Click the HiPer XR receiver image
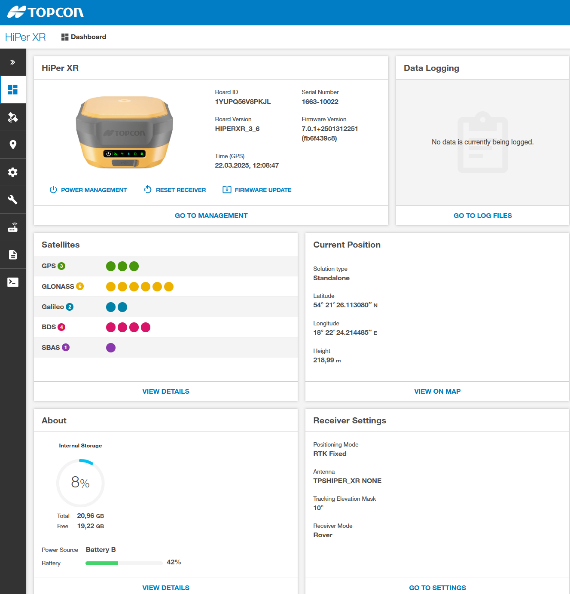The width and height of the screenshot is (570, 594). 125,132
